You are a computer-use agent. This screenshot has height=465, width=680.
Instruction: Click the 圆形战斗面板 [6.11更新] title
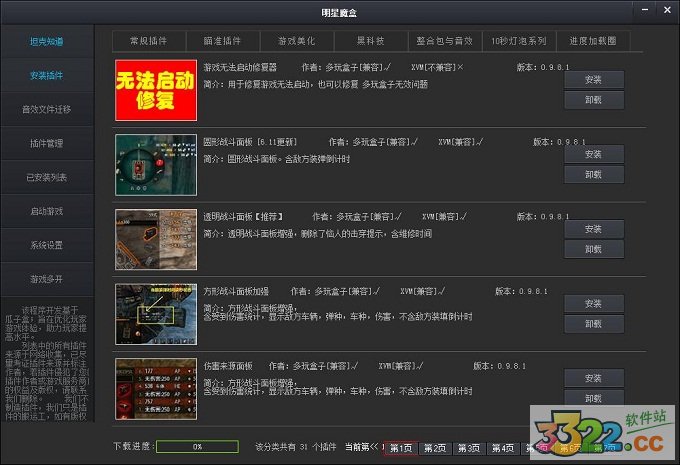pyautogui.click(x=250, y=142)
